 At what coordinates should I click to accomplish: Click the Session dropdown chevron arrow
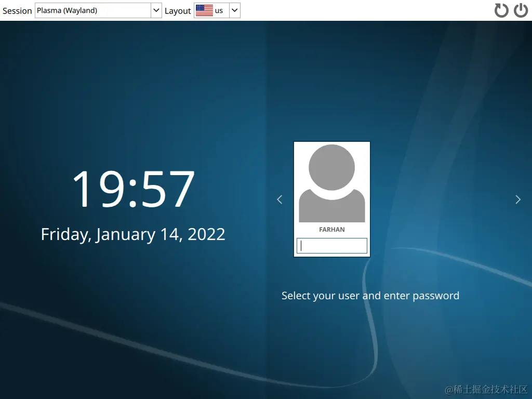155,10
